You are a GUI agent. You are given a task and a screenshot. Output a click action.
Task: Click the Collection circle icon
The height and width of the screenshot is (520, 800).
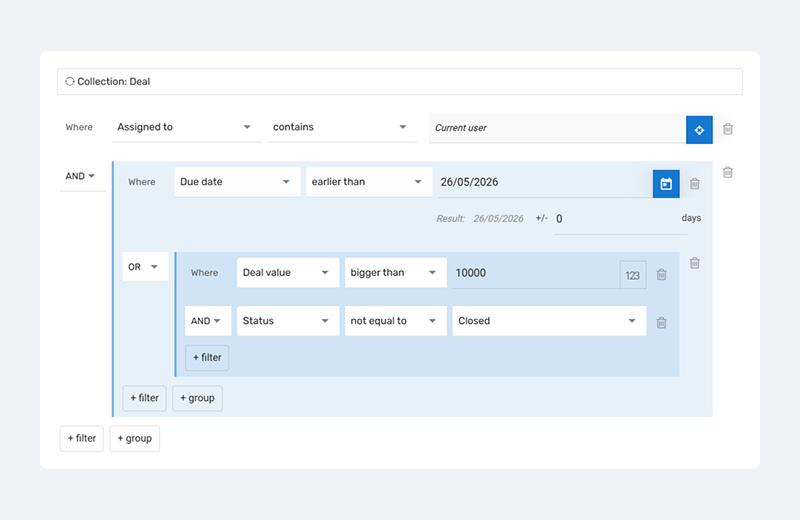[x=70, y=81]
